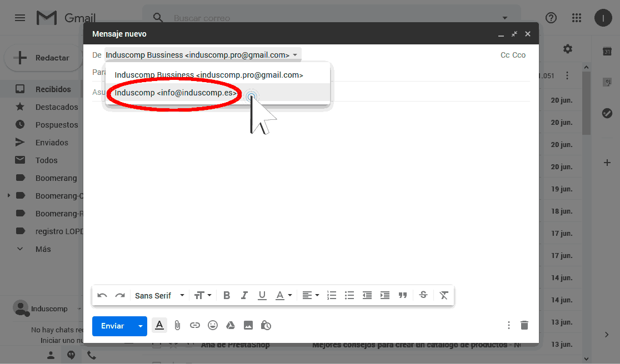Get add-ons with the plus icon
This screenshot has height=364, width=620.
pos(607,163)
